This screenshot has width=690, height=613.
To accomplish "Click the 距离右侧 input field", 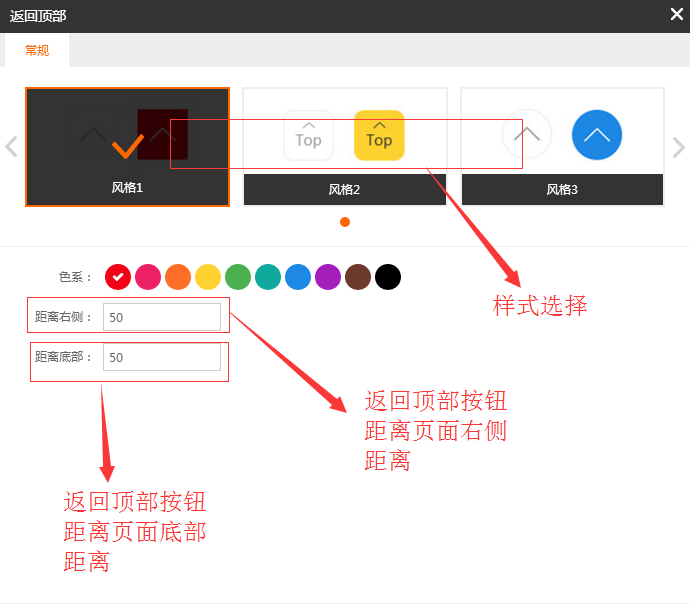I will click(x=161, y=317).
